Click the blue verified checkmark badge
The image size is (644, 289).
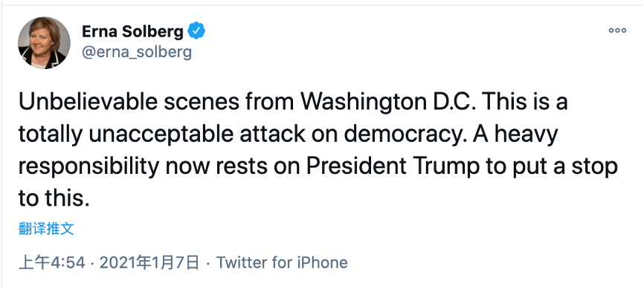point(196,30)
